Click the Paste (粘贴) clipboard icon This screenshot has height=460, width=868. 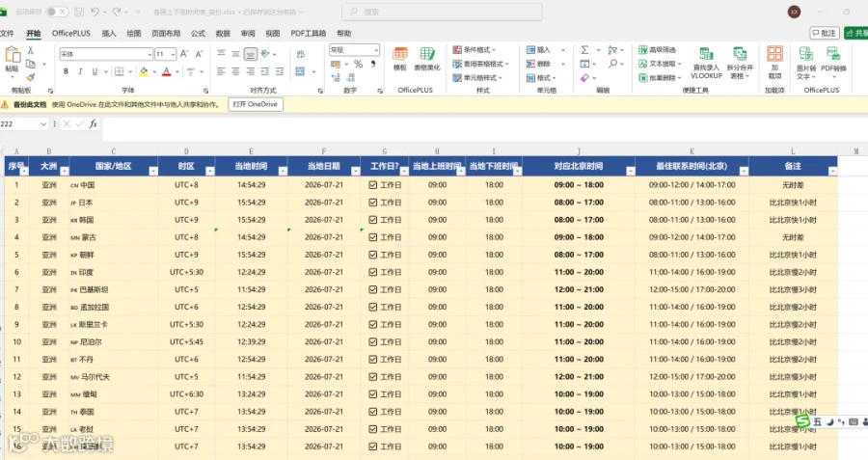tap(12, 55)
